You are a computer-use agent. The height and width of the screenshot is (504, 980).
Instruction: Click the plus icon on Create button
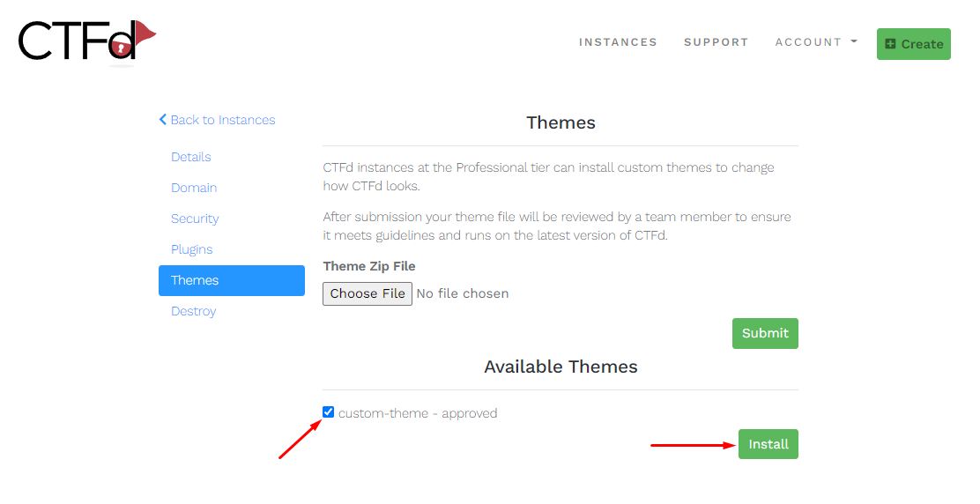coord(890,44)
